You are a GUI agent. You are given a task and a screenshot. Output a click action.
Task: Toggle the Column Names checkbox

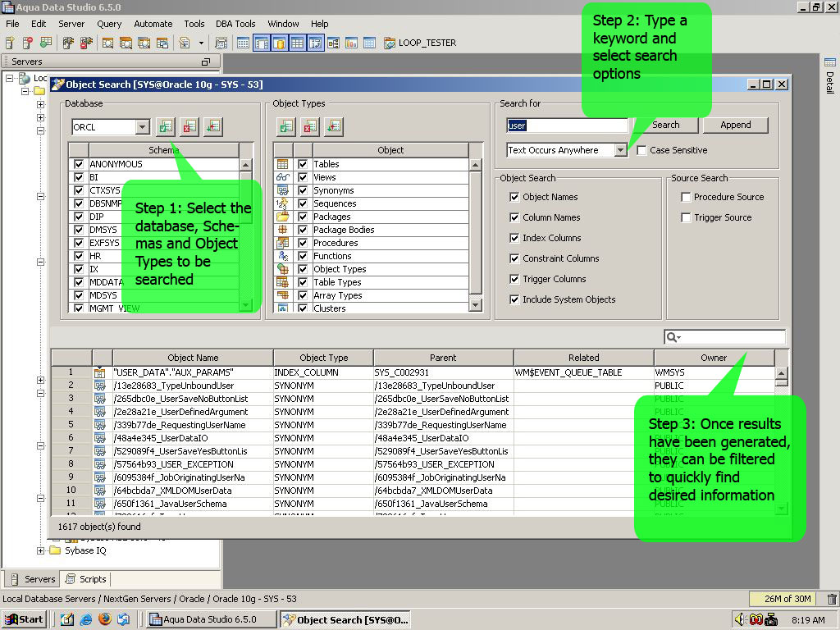(514, 217)
